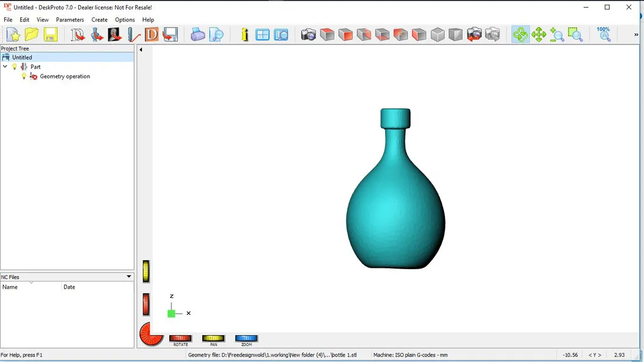Toggle the Geometry operation lightbulb visibility

(24, 76)
